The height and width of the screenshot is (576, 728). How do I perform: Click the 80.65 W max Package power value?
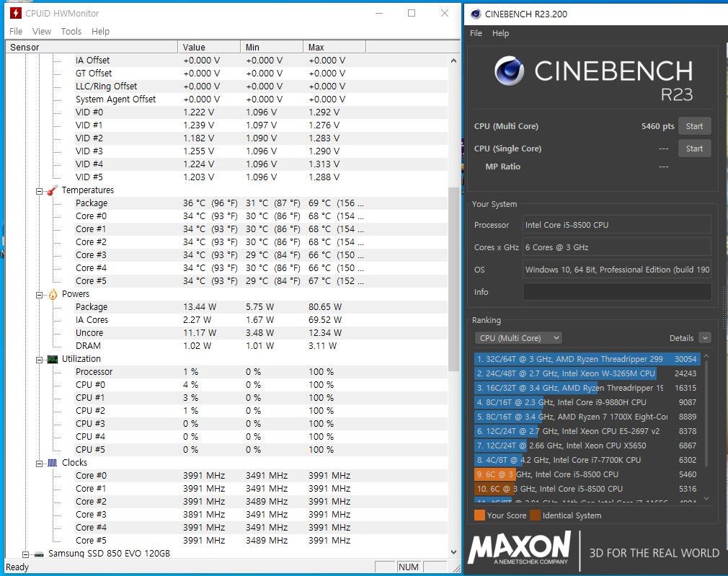pyautogui.click(x=325, y=307)
